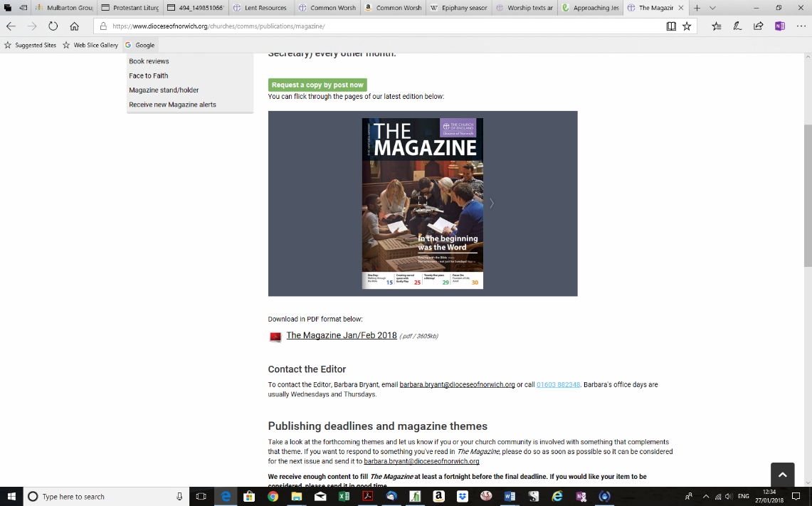Open Google favorites bar bookmark
The width and height of the screenshot is (812, 506).
(139, 45)
